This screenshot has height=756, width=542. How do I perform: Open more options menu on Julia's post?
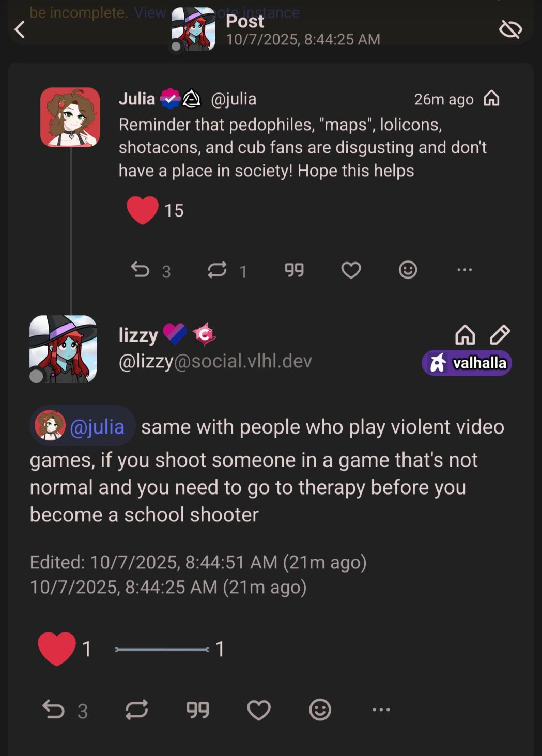point(464,270)
